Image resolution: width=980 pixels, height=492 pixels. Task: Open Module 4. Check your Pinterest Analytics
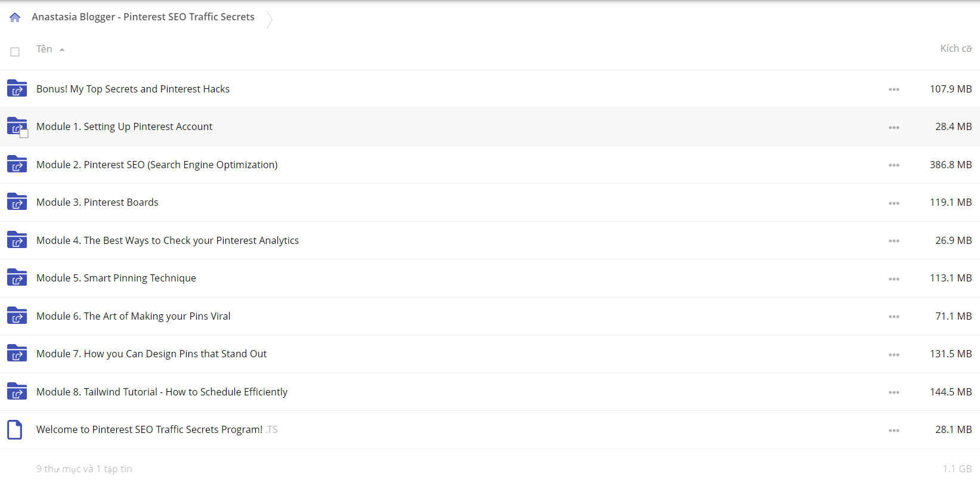click(x=168, y=240)
